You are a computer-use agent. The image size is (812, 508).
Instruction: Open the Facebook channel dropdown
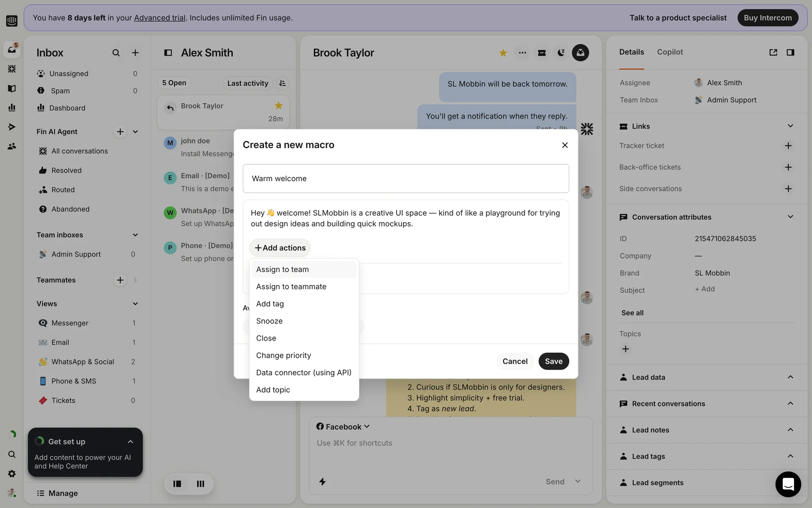[343, 427]
